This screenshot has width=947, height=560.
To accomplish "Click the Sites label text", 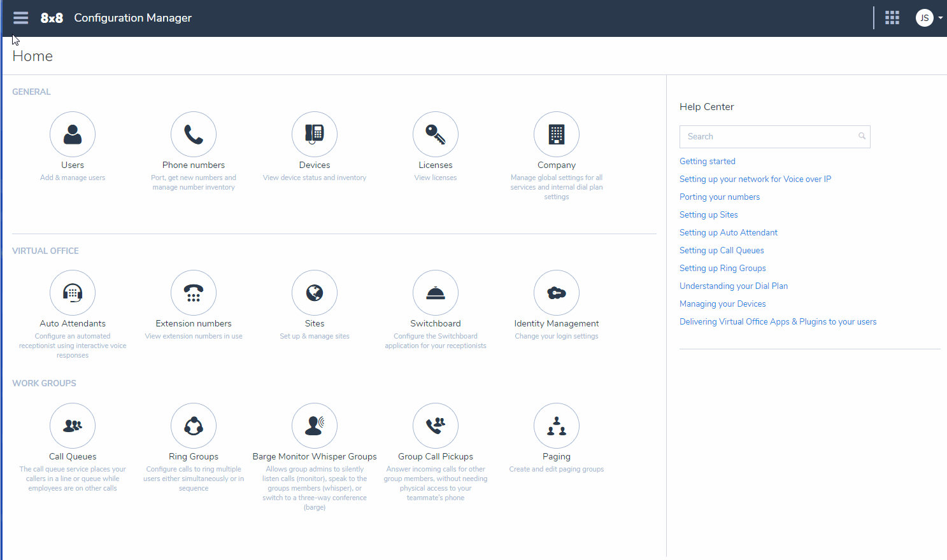I will pyautogui.click(x=315, y=323).
